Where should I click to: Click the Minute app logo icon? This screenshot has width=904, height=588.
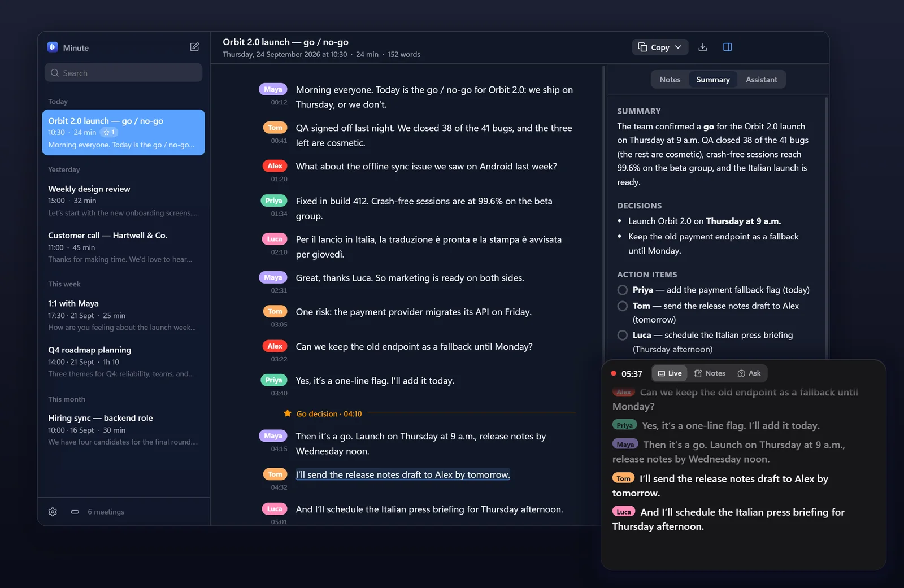(x=53, y=47)
